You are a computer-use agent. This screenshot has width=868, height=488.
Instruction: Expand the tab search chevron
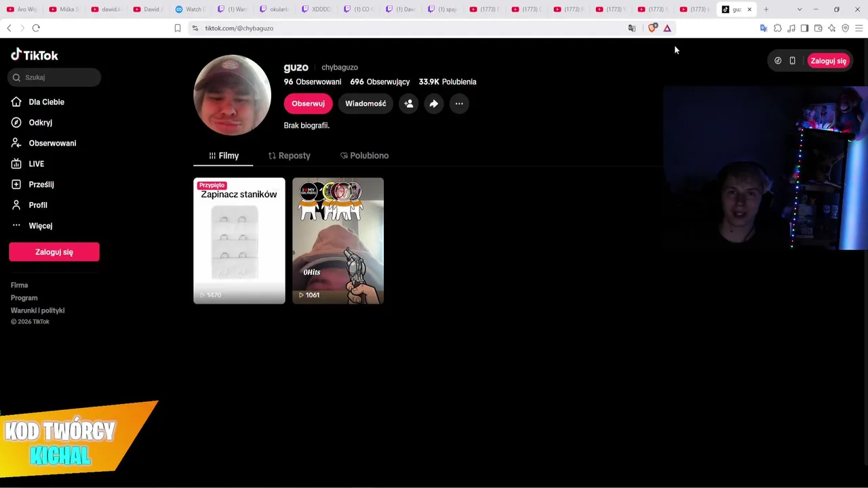click(x=800, y=9)
